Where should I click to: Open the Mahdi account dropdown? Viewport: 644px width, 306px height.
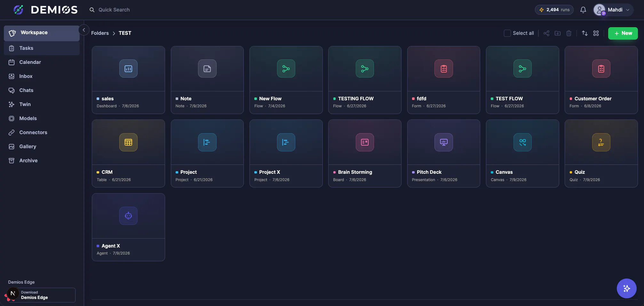tap(613, 10)
